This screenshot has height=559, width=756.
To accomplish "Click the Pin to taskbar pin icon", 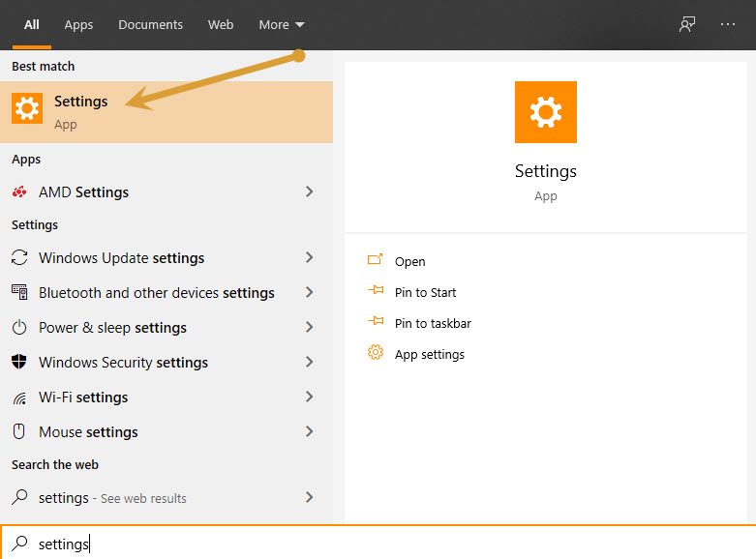I will 376,321.
